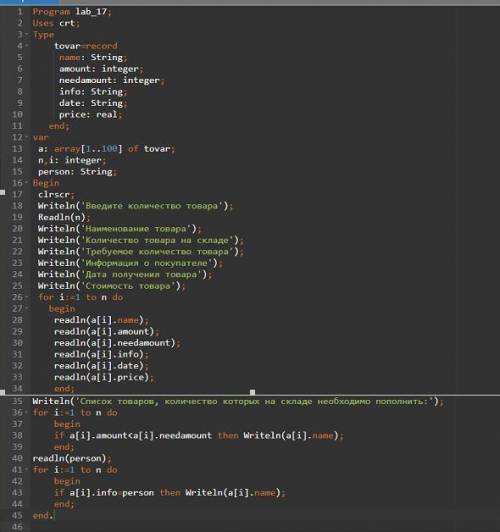Collapse the var section fold at line 12

pyautogui.click(x=27, y=137)
